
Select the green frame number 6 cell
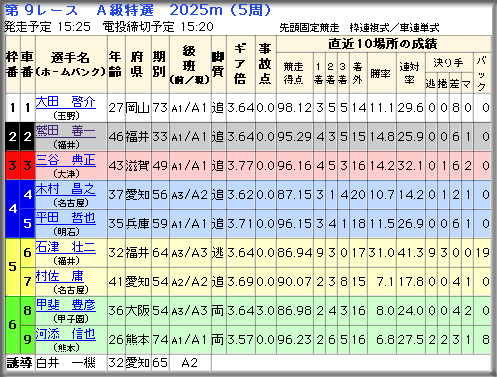(13, 325)
